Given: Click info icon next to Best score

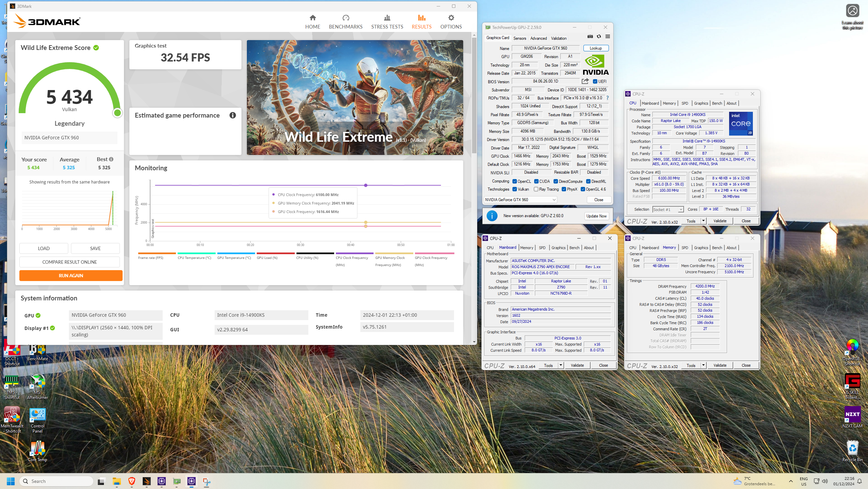Looking at the screenshot, I should pos(111,159).
